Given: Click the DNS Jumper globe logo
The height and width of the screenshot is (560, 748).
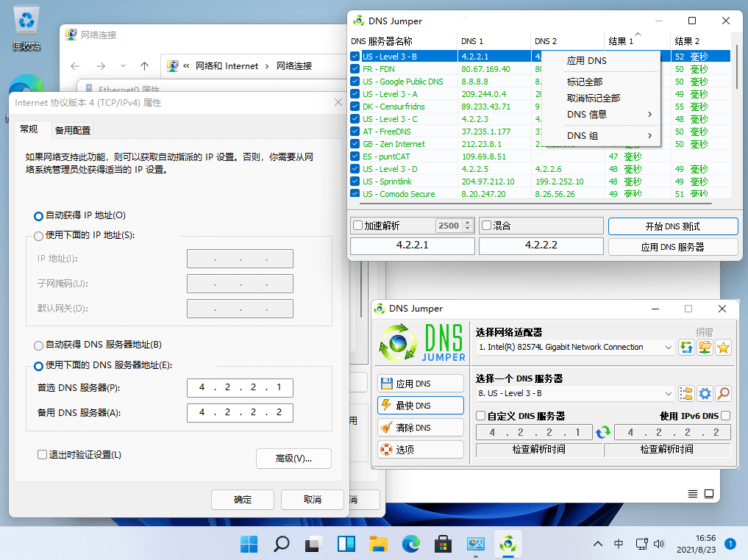Looking at the screenshot, I should [397, 342].
